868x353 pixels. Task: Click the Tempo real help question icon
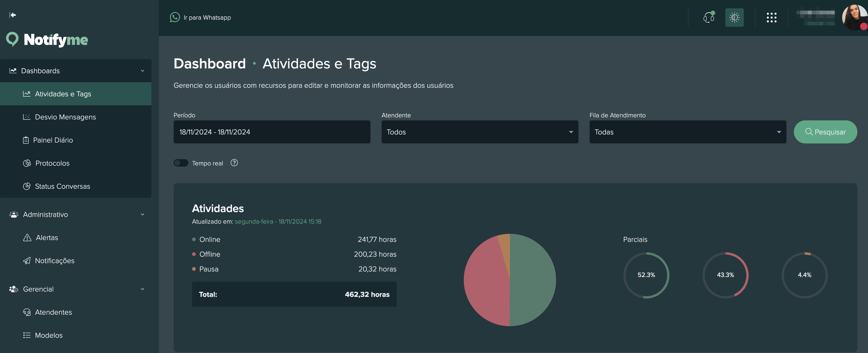[234, 163]
